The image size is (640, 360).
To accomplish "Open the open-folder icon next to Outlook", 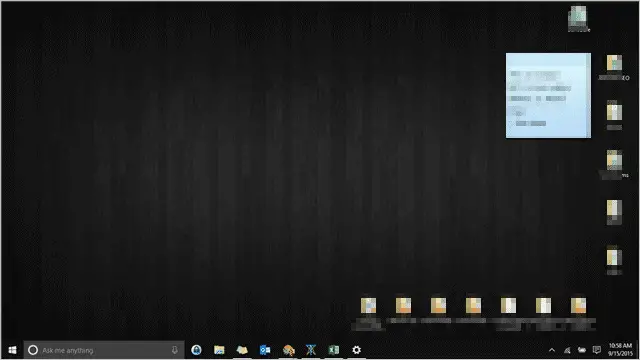I will pos(242,350).
